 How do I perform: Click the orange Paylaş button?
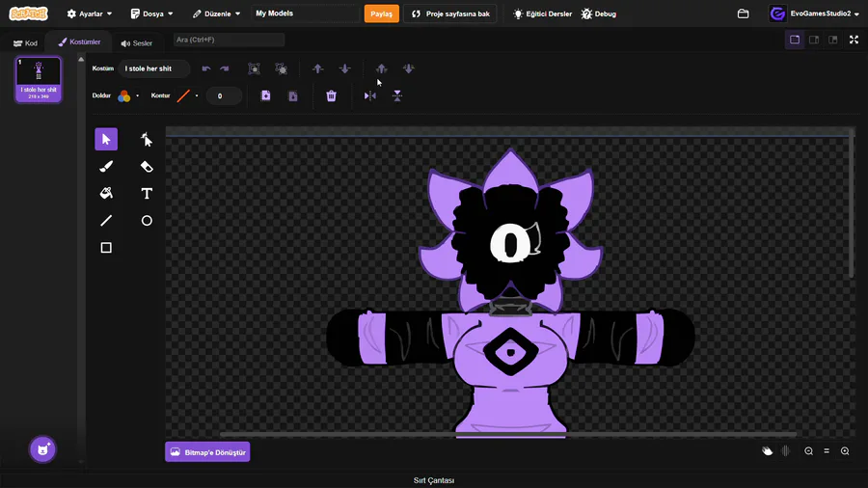pyautogui.click(x=381, y=14)
